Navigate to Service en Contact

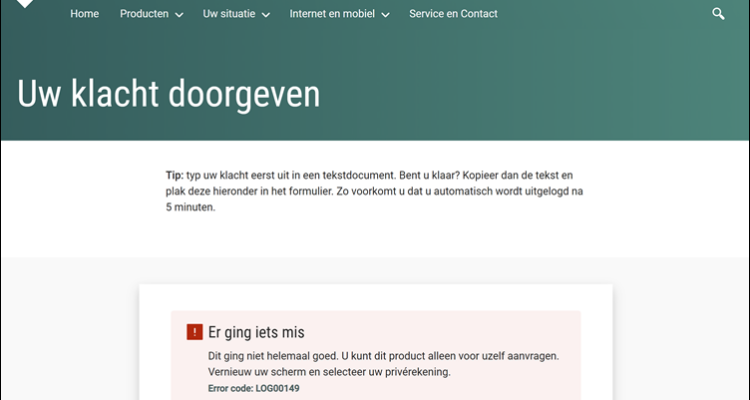pos(453,14)
